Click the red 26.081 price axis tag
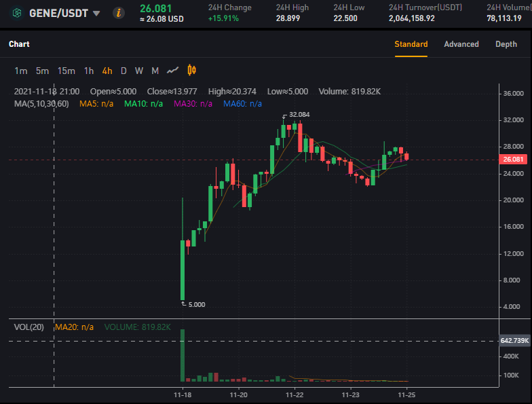Image resolution: width=532 pixels, height=404 pixels. point(513,159)
